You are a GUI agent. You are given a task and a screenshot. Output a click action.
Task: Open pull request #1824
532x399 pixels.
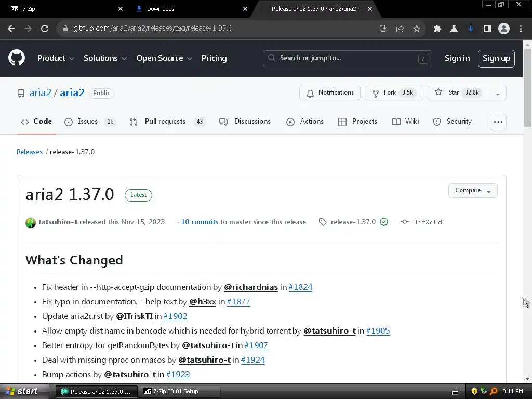click(x=300, y=287)
